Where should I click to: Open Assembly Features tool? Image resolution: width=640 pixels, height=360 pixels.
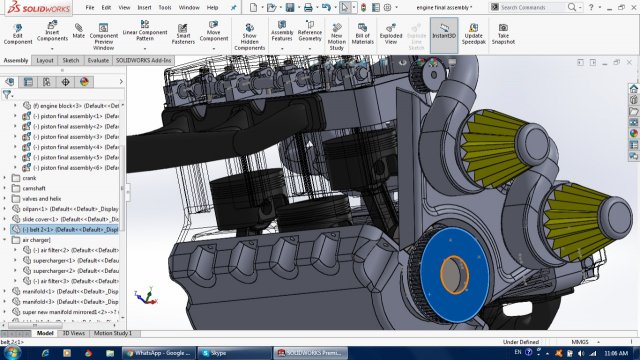tap(282, 31)
